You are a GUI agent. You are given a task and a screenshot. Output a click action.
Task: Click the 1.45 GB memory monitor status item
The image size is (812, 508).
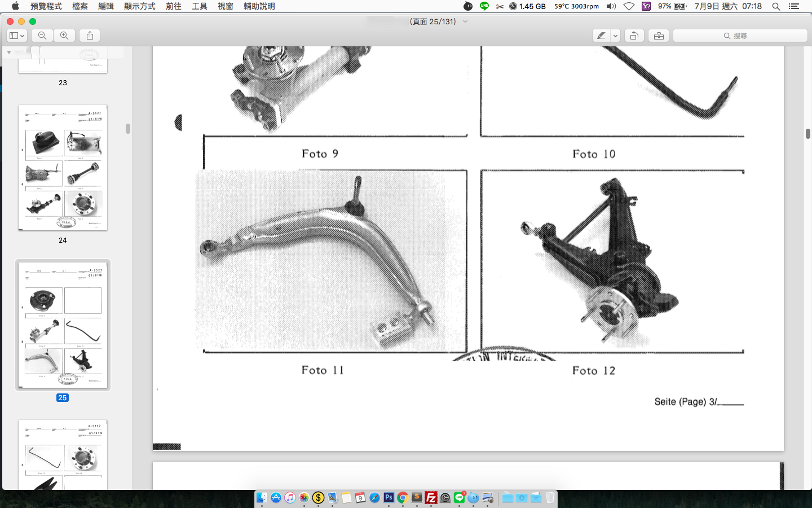coord(527,6)
